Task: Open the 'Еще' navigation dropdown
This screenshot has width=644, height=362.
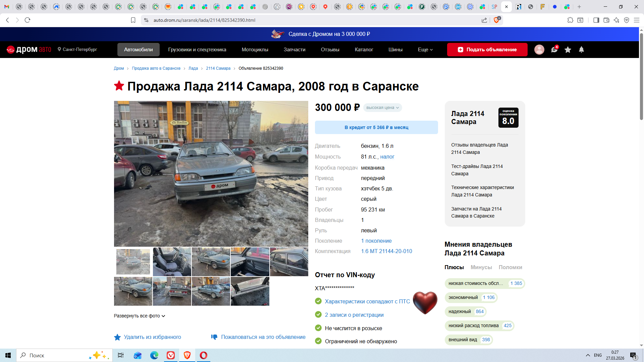Action: (x=425, y=50)
